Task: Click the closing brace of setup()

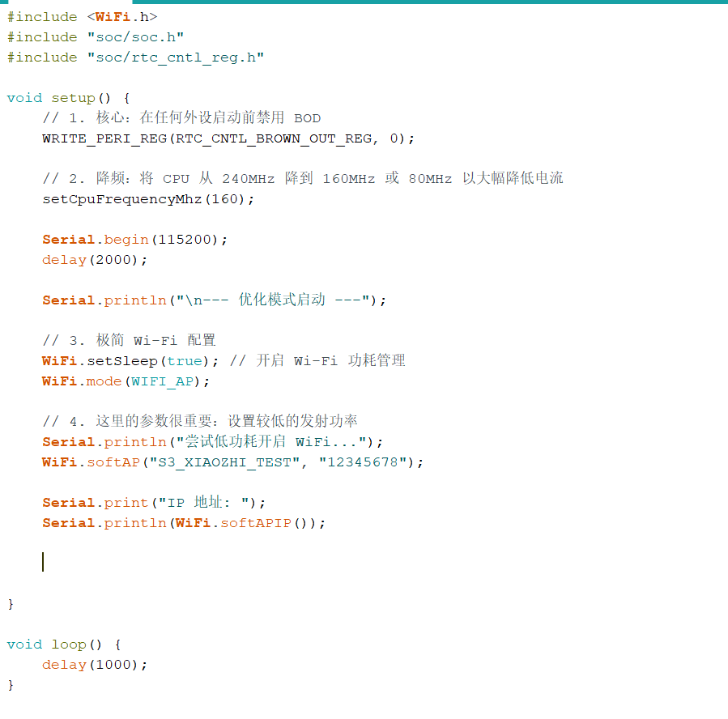Action: tap(11, 604)
